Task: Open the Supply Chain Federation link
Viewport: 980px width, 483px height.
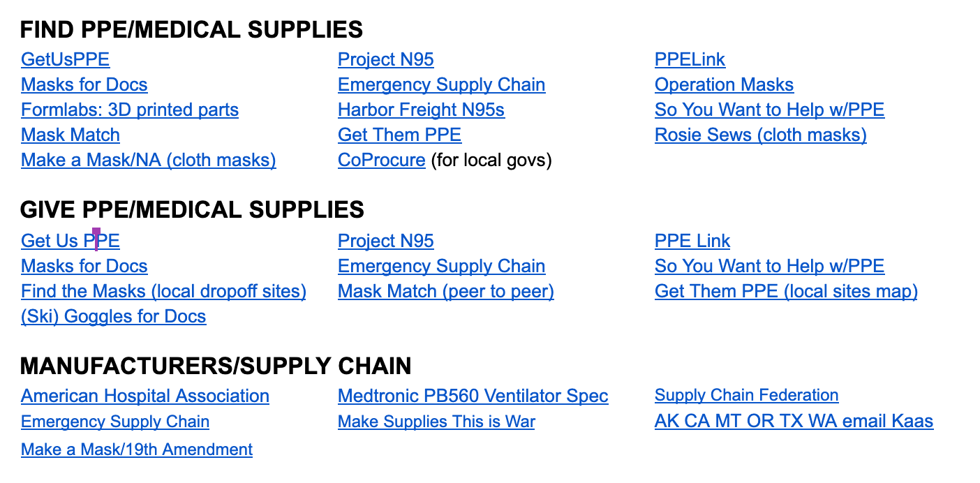Action: click(x=746, y=395)
